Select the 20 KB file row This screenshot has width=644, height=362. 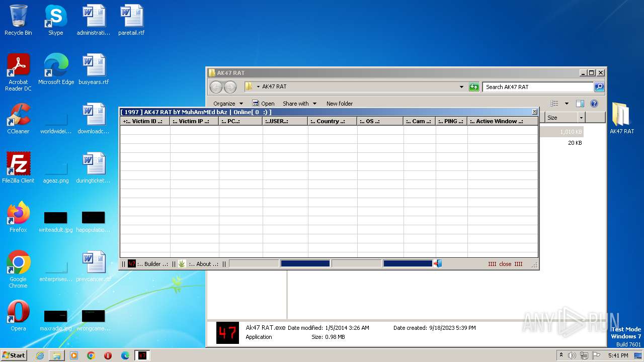click(x=562, y=143)
